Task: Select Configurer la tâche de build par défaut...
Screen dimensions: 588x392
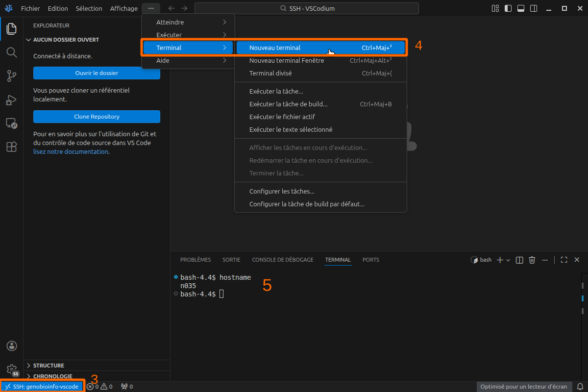Action: tap(320, 204)
